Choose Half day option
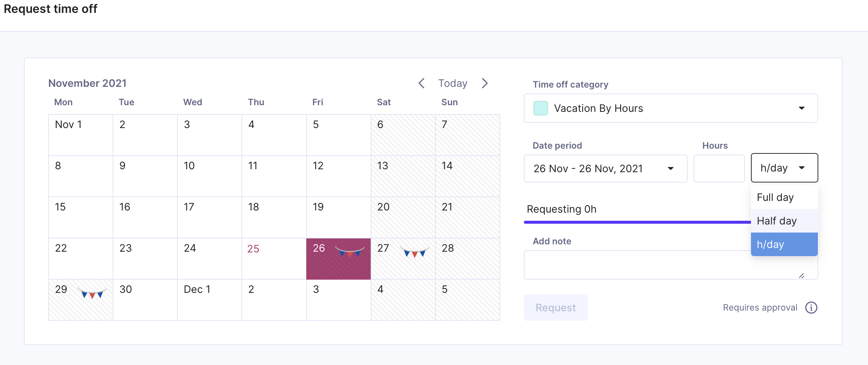 click(x=784, y=221)
